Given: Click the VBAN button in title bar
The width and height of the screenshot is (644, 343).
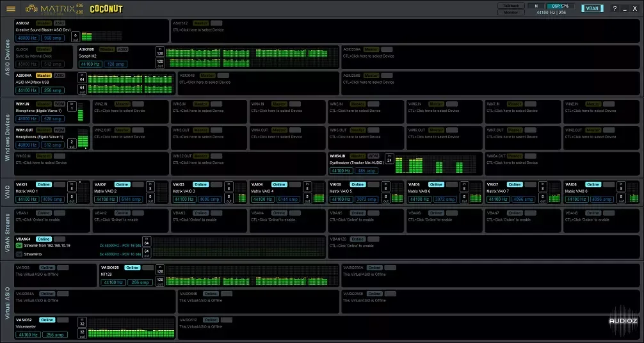Looking at the screenshot, I should click(x=592, y=8).
